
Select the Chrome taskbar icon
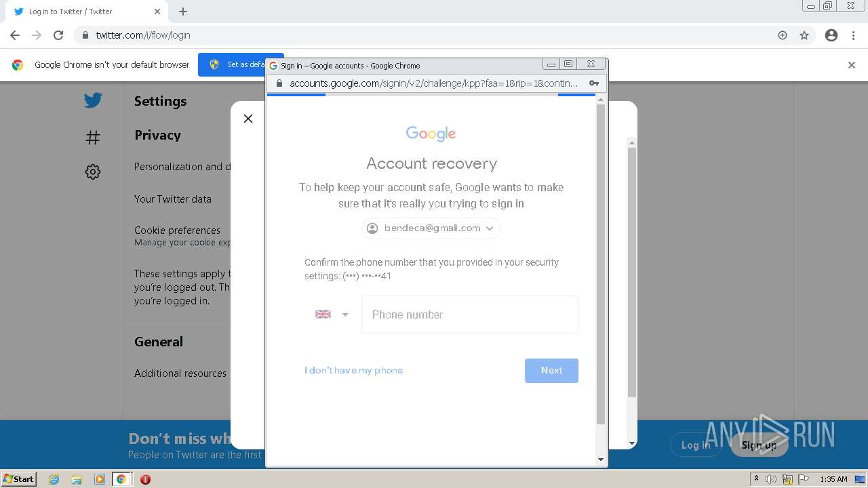[121, 479]
